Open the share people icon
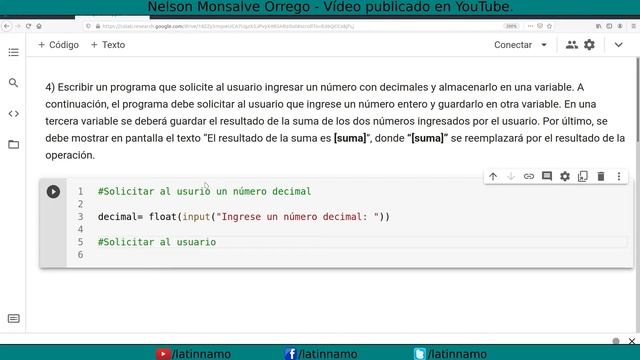The height and width of the screenshot is (360, 640). [571, 45]
